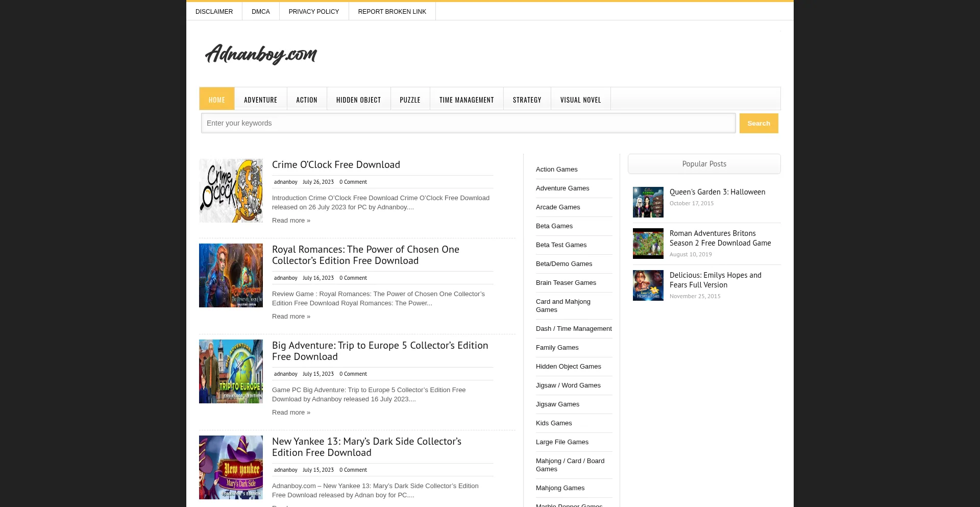Screen dimensions: 980x507
Task: Select the Strategy navigation tab
Action: (x=527, y=99)
